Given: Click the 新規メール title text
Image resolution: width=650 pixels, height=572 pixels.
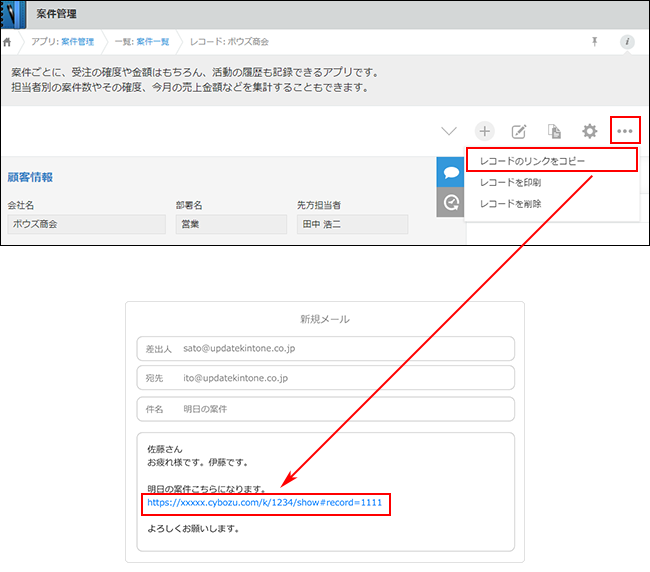Looking at the screenshot, I should (x=325, y=319).
